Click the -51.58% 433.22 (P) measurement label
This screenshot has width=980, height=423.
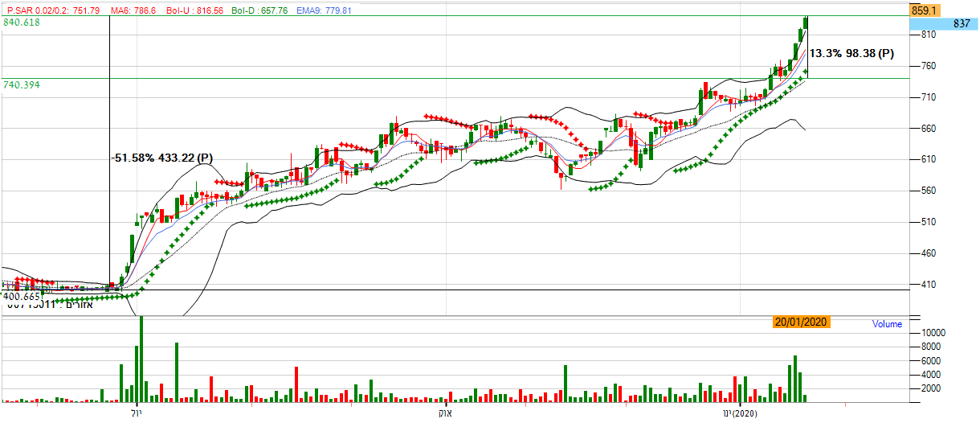point(161,158)
